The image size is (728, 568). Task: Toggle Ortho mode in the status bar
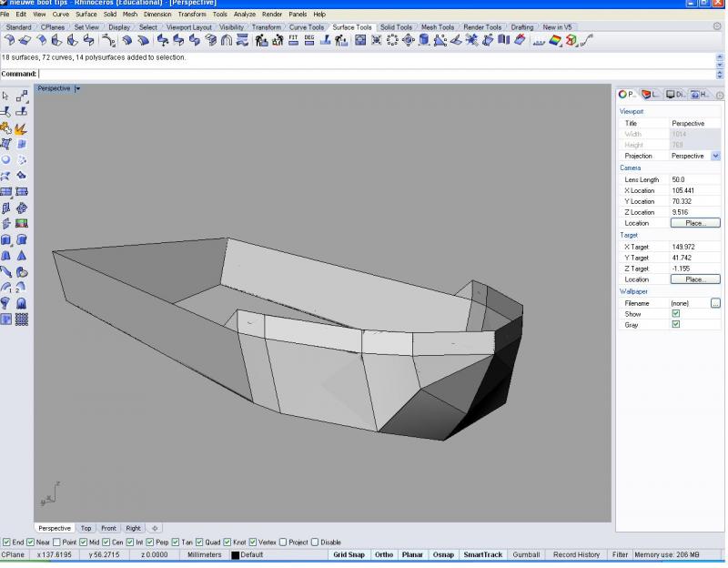384,554
